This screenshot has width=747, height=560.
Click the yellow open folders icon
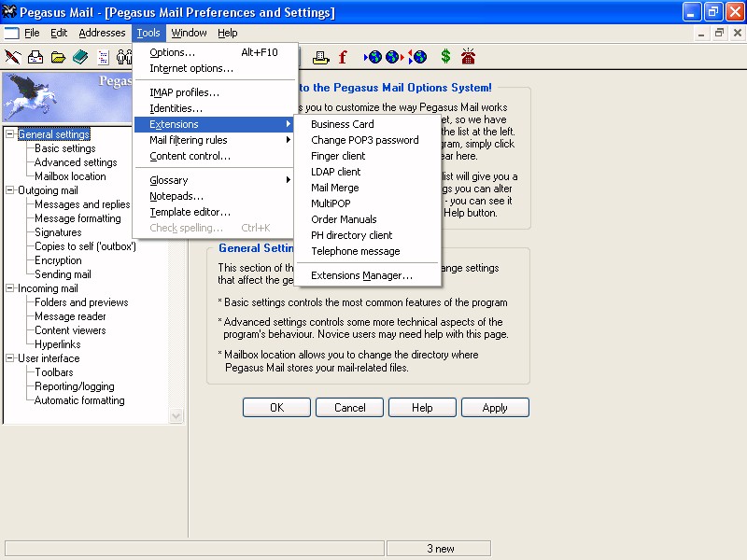(x=58, y=57)
